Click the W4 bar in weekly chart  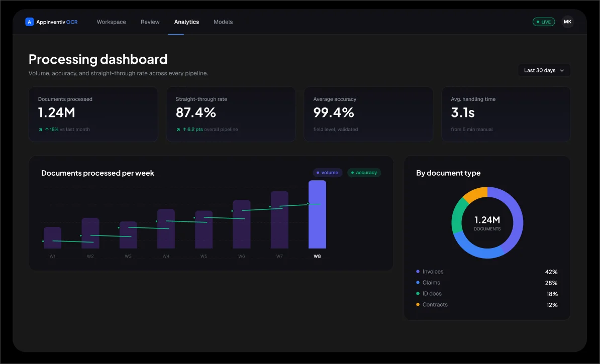pos(166,228)
